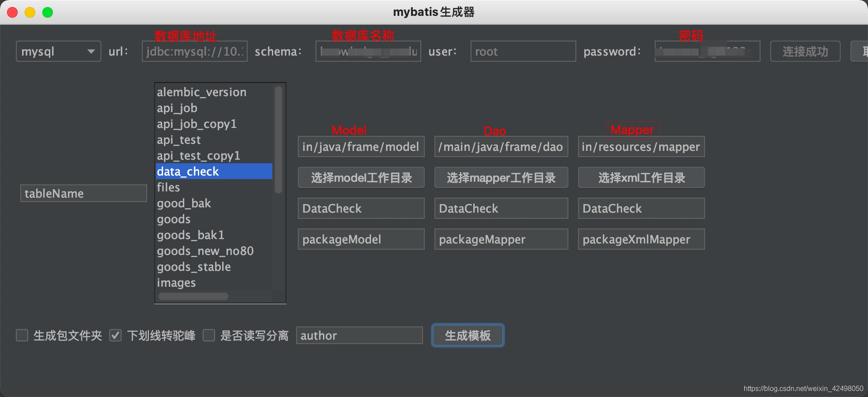Image resolution: width=868 pixels, height=397 pixels.
Task: Open the mysql database type dropdown
Action: pos(59,51)
